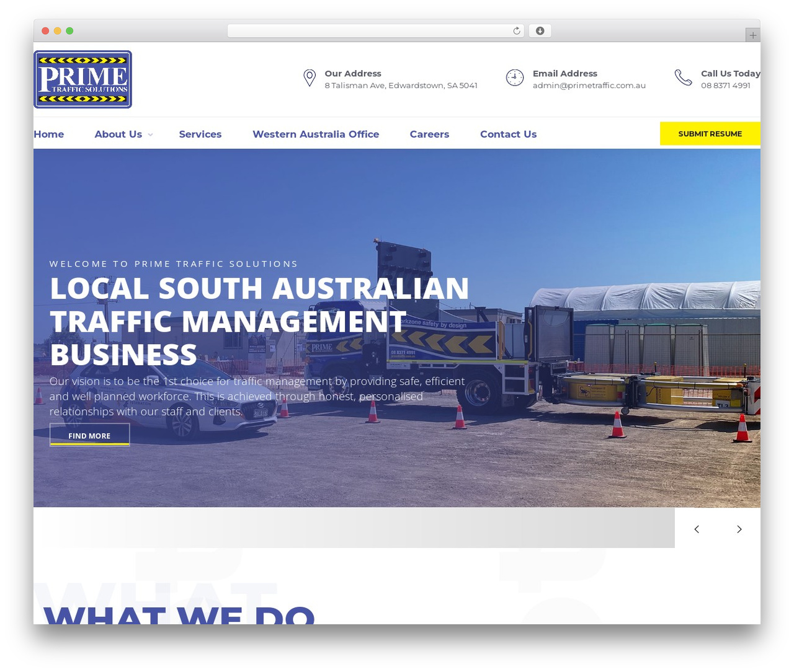Advance to next slide arrow

(x=739, y=529)
